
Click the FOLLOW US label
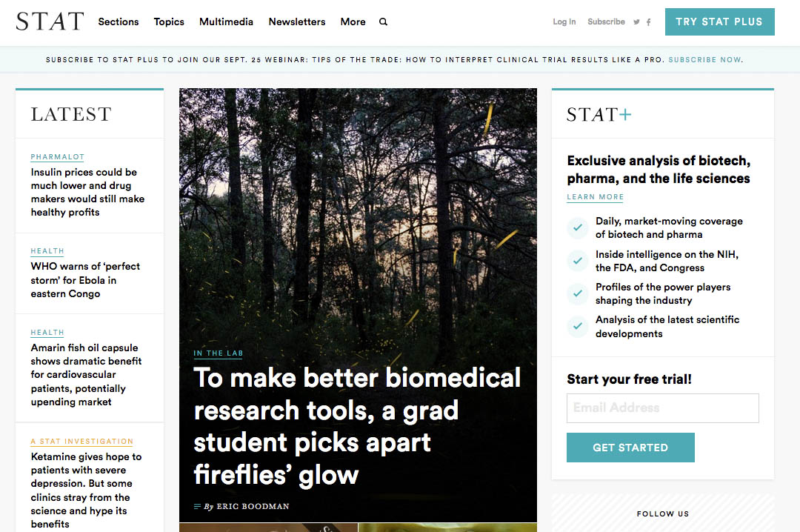tap(663, 513)
